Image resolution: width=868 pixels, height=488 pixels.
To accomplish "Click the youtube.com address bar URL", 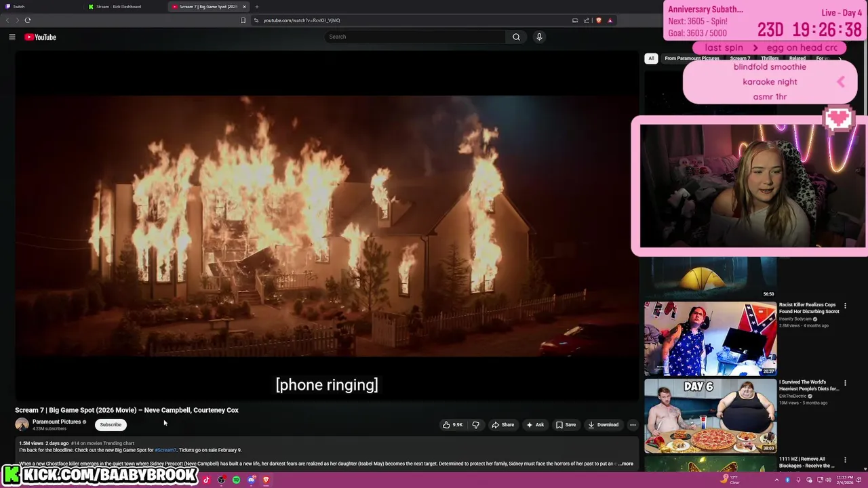I will click(x=302, y=20).
